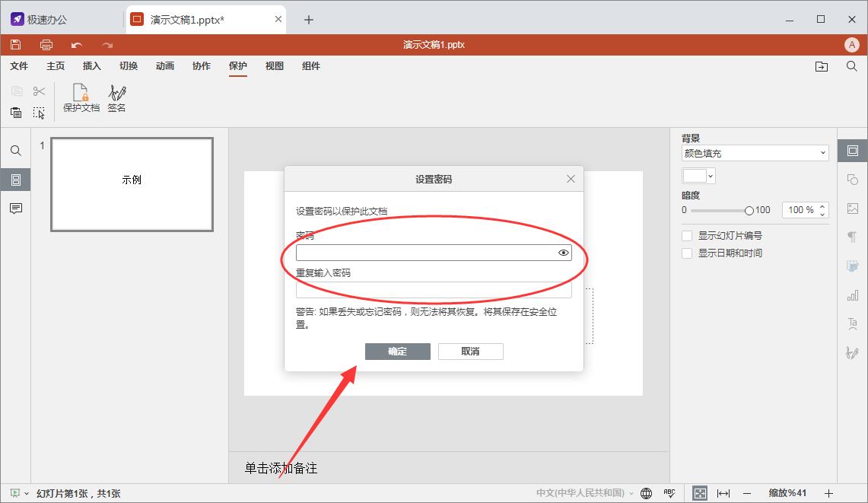The height and width of the screenshot is (503, 868).
Task: Open shape settings in right sidebar
Action: click(x=853, y=180)
